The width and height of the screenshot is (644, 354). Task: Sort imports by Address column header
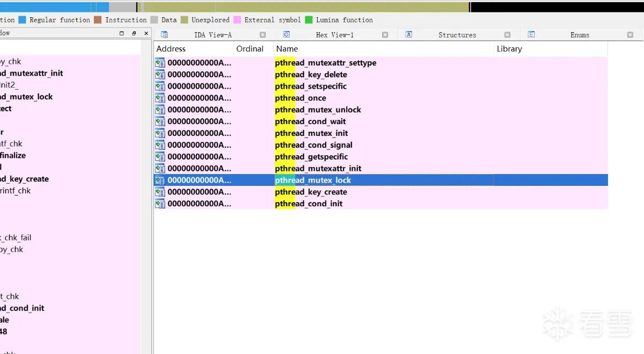(194, 49)
